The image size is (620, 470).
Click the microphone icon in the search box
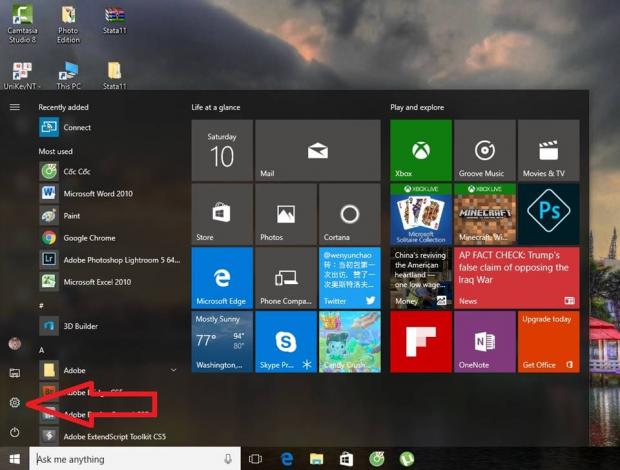(228, 459)
